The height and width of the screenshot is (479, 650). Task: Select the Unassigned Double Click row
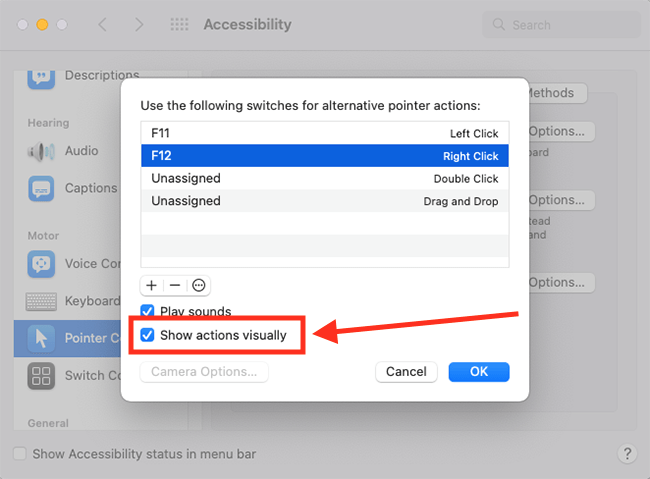click(x=325, y=178)
